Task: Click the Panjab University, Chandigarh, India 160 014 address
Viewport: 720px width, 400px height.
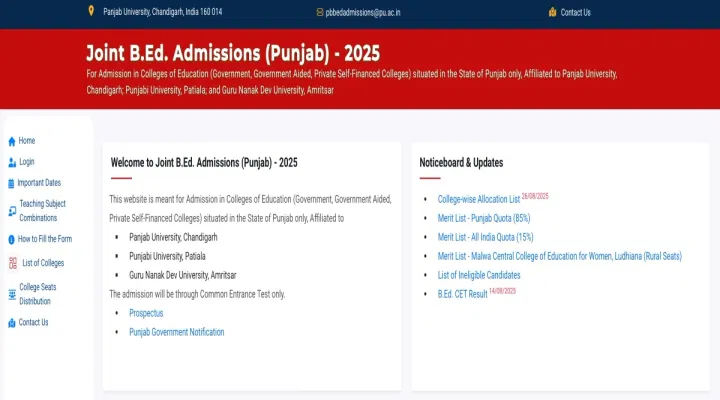Action: 163,12
